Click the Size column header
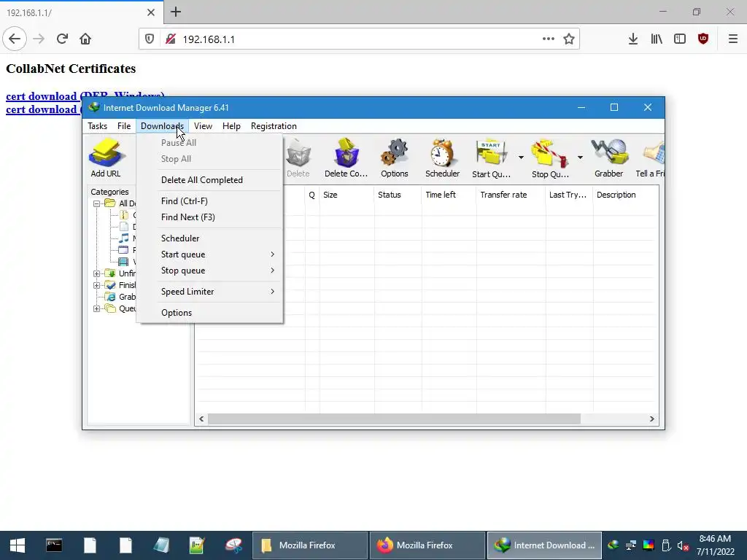The image size is (747, 560). pyautogui.click(x=347, y=195)
